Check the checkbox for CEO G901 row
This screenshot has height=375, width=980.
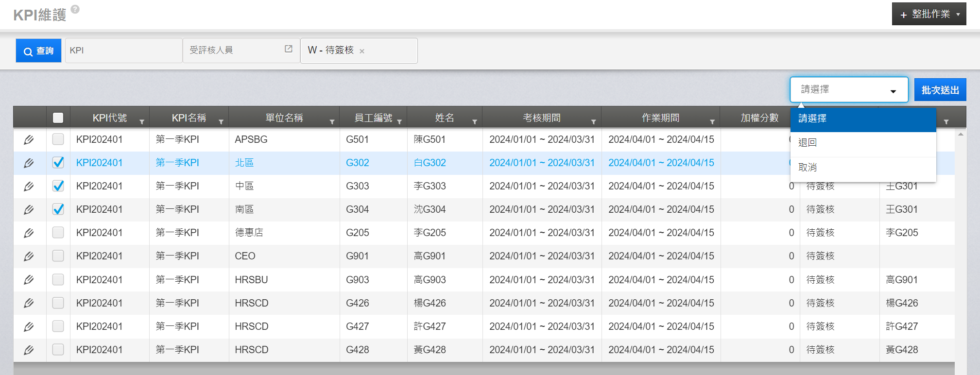tap(58, 256)
